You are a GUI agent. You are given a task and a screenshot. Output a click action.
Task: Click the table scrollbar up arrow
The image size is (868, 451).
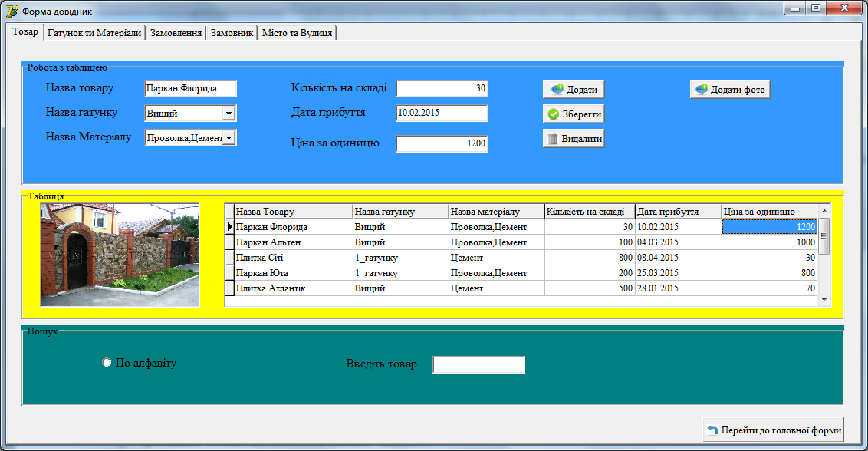point(824,211)
